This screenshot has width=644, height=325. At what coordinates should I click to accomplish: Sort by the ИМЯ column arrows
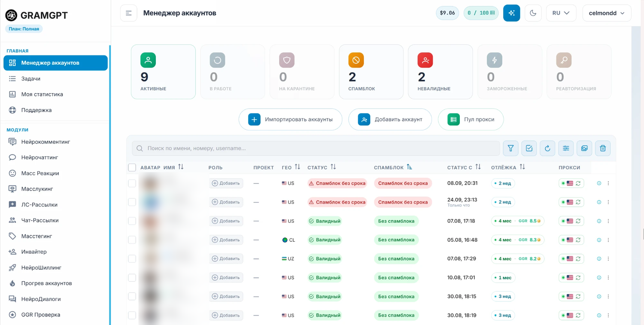[181, 167]
